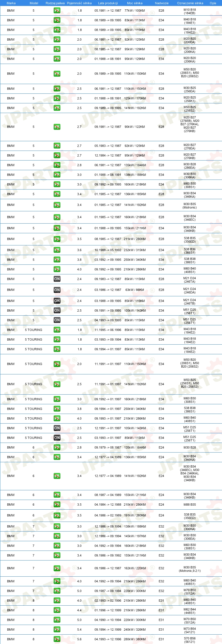This screenshot has width=222, height=644.
Task: Click petrol icon in 162kW / 220KM row
Action: pos(57,568)
